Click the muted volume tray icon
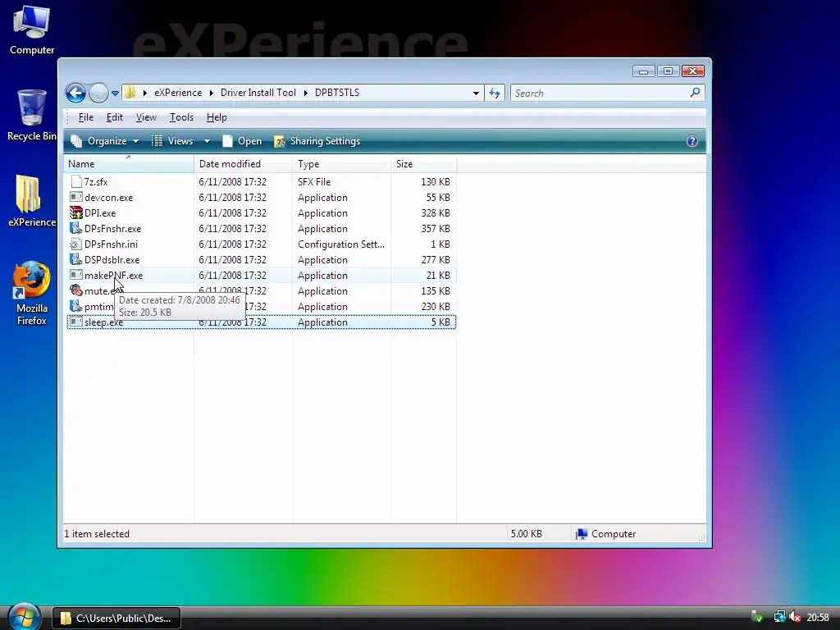 tap(795, 618)
